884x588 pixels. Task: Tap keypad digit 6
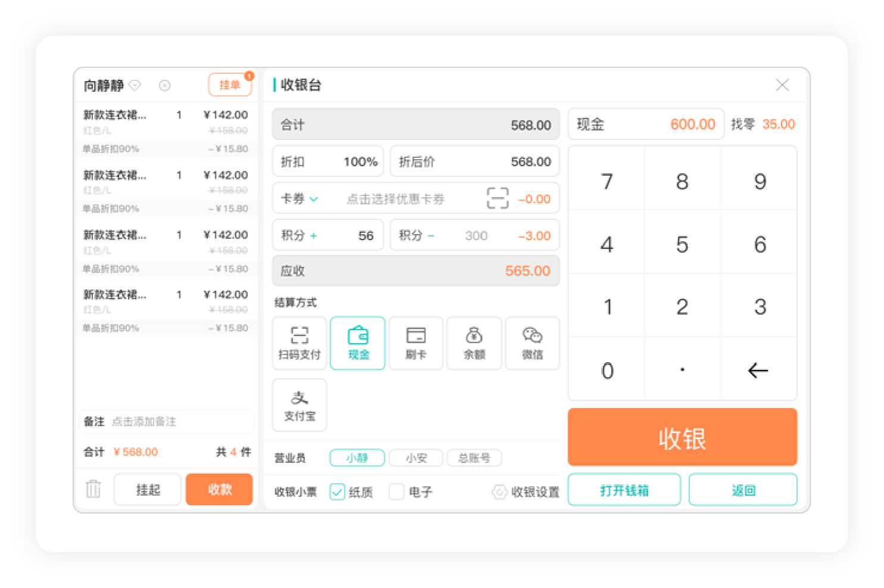pyautogui.click(x=760, y=244)
